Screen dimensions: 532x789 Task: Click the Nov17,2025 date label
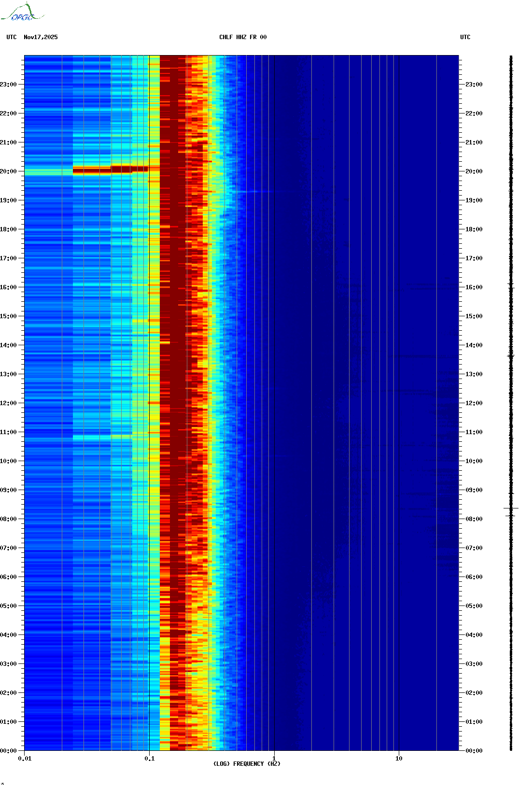click(x=41, y=37)
